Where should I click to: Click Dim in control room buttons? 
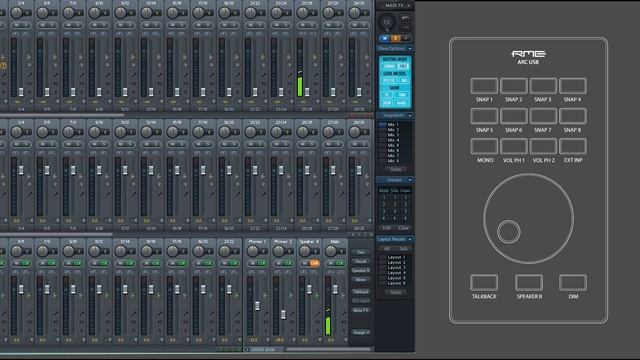tap(361, 252)
